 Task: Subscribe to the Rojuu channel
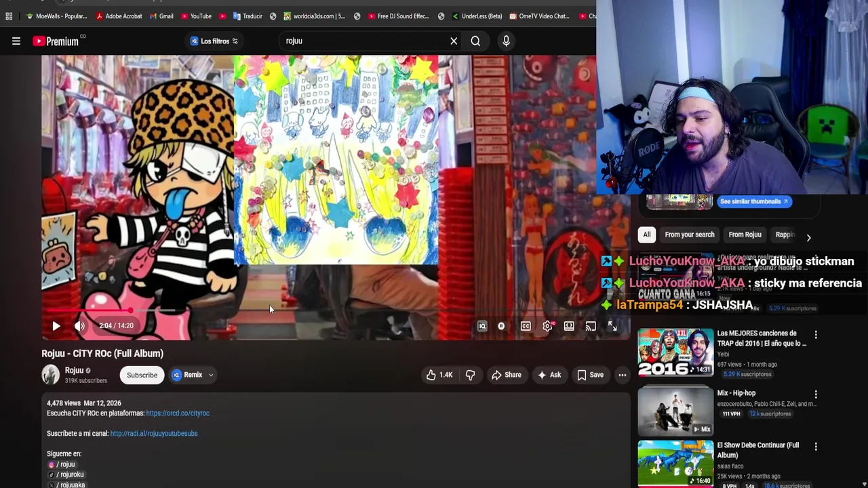click(142, 375)
